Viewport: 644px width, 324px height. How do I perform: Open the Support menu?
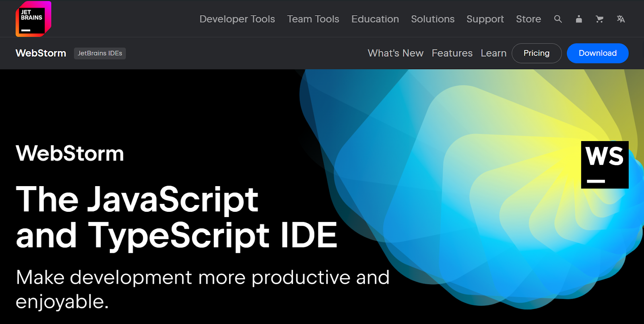(485, 19)
